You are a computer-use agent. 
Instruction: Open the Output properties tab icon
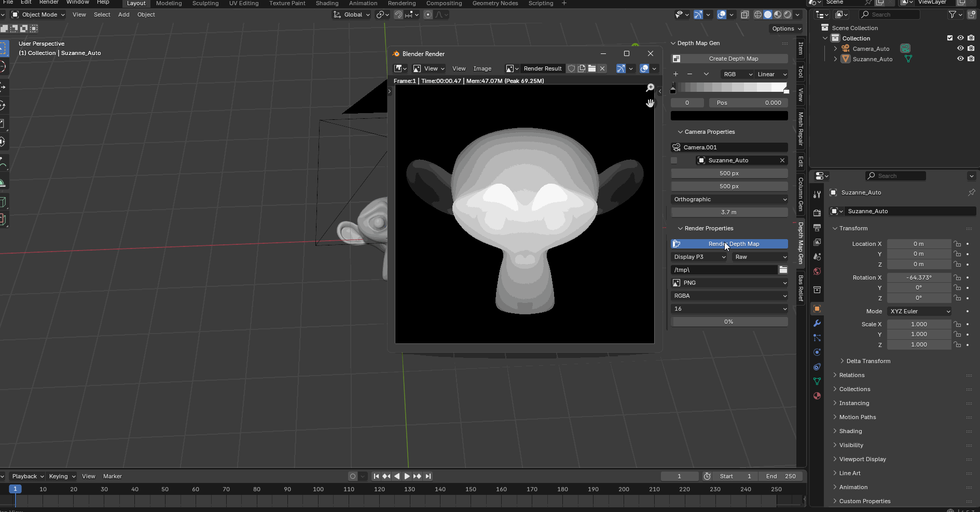coord(817,227)
